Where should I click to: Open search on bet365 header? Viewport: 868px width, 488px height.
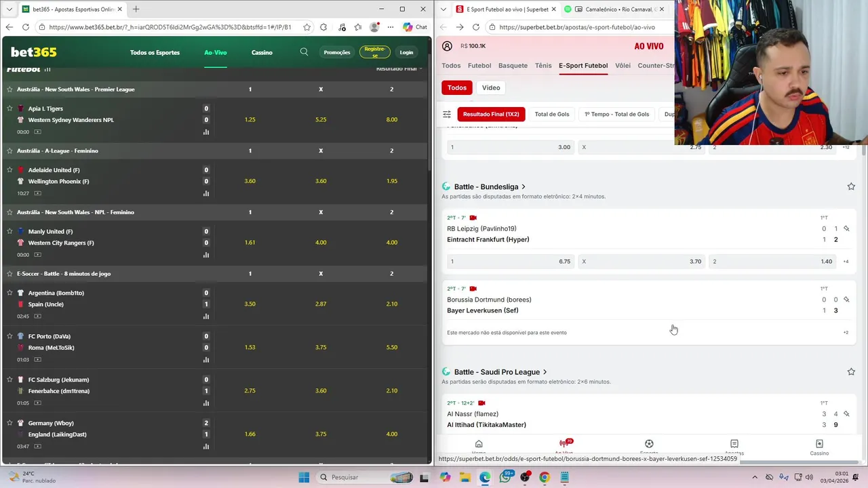point(304,52)
